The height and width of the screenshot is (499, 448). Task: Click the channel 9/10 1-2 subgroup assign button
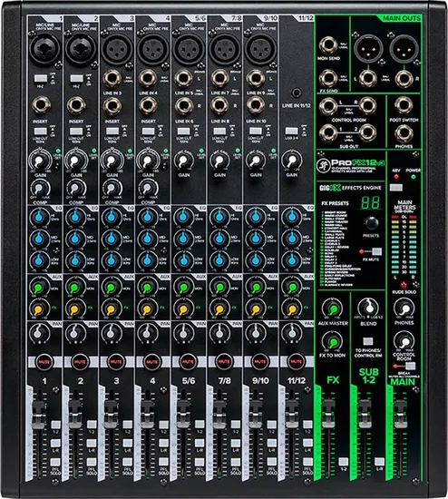coord(271,425)
